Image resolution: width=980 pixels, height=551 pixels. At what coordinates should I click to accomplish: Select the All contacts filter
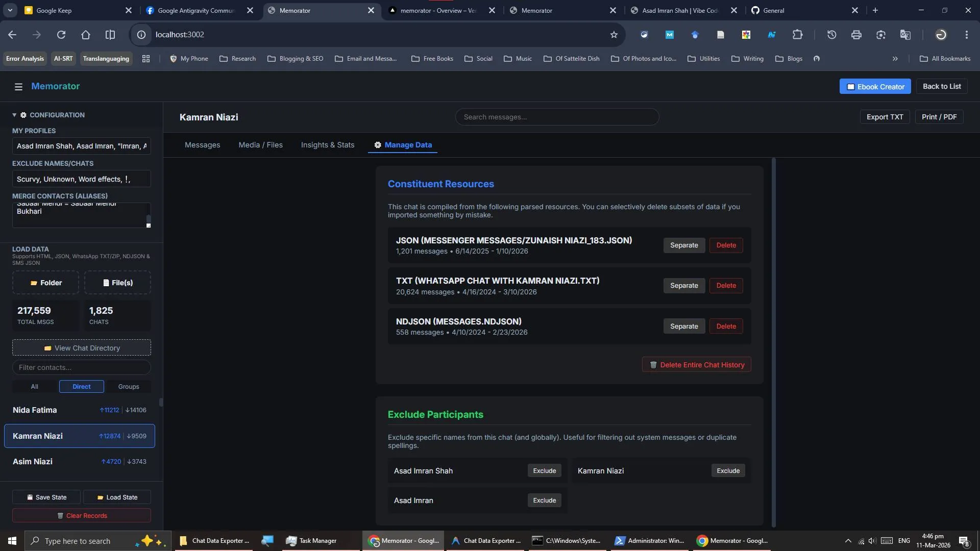(34, 387)
